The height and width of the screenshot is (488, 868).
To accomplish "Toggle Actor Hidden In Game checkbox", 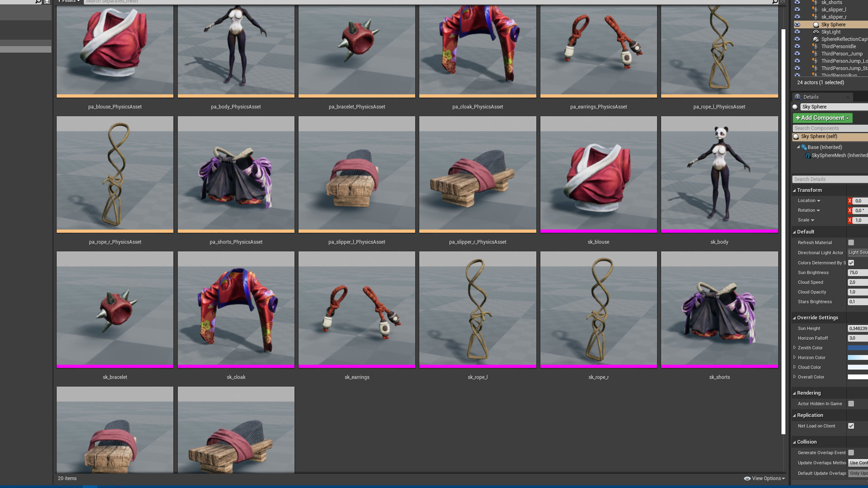I will click(x=851, y=404).
